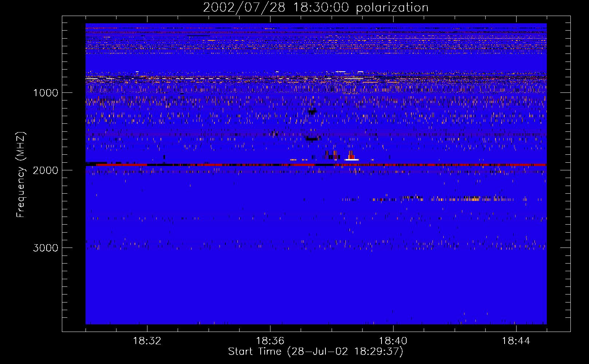Click the 18:44 time tick label
Screen dimensions: 589x364
click(516, 341)
